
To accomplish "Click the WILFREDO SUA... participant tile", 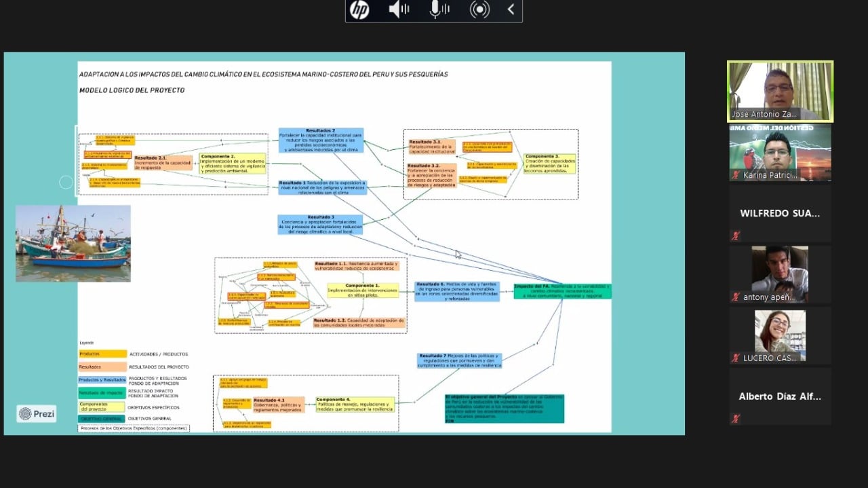I will (x=780, y=213).
